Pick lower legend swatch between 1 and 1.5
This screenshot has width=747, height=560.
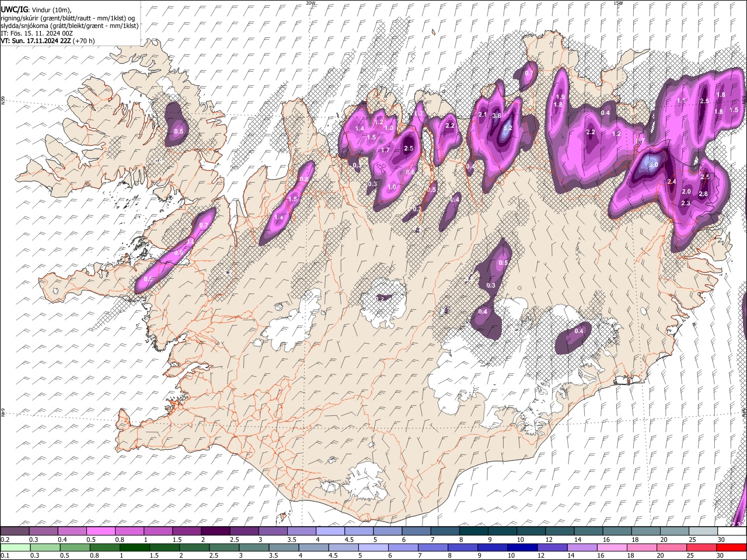(x=134, y=547)
